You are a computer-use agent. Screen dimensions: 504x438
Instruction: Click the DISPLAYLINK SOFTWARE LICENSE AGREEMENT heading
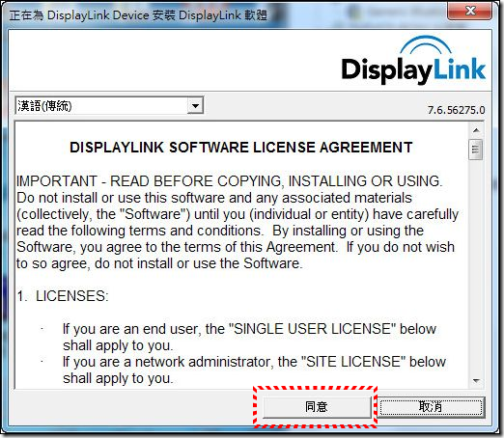tap(241, 148)
